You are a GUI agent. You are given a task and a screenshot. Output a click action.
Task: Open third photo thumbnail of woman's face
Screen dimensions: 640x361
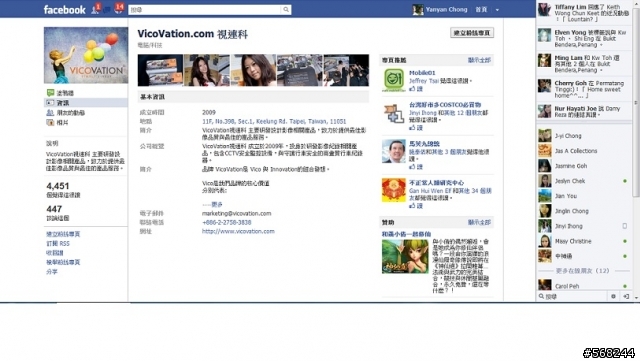coord(253,70)
